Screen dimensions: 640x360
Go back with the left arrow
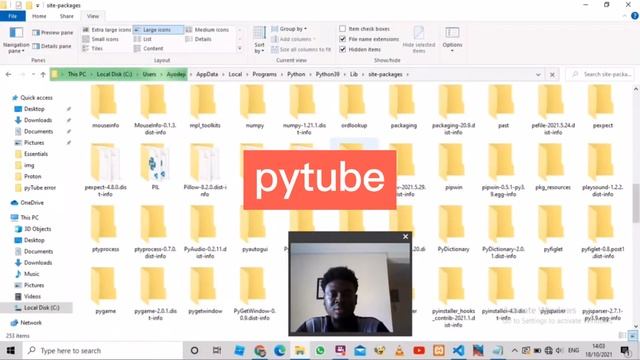pyautogui.click(x=9, y=75)
